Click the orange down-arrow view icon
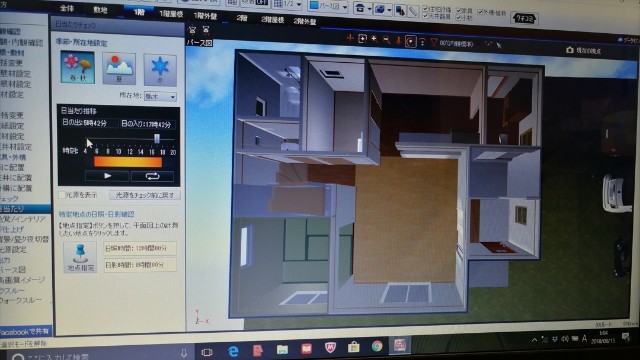The width and height of the screenshot is (640, 360). click(x=398, y=41)
